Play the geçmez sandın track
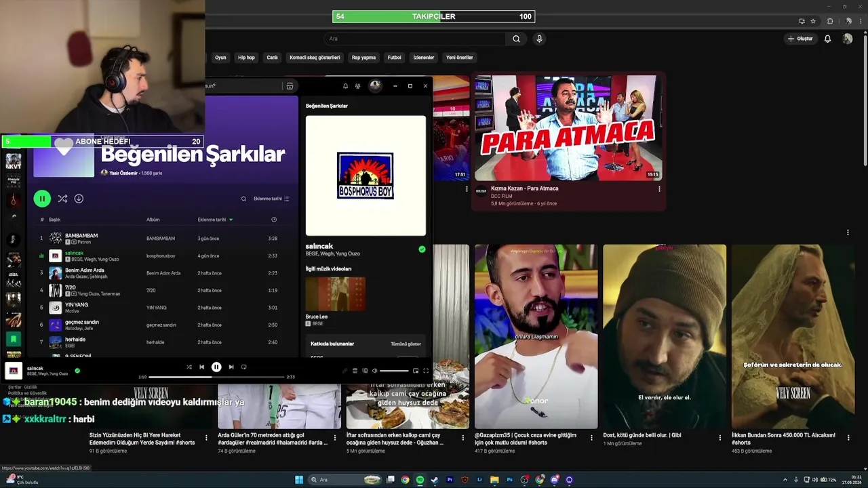This screenshot has width=868, height=488. click(163, 325)
